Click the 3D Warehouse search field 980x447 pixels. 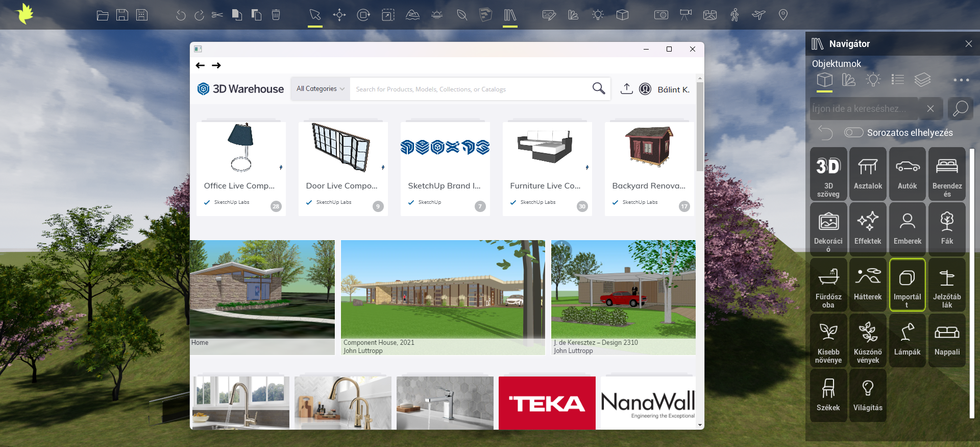(470, 89)
